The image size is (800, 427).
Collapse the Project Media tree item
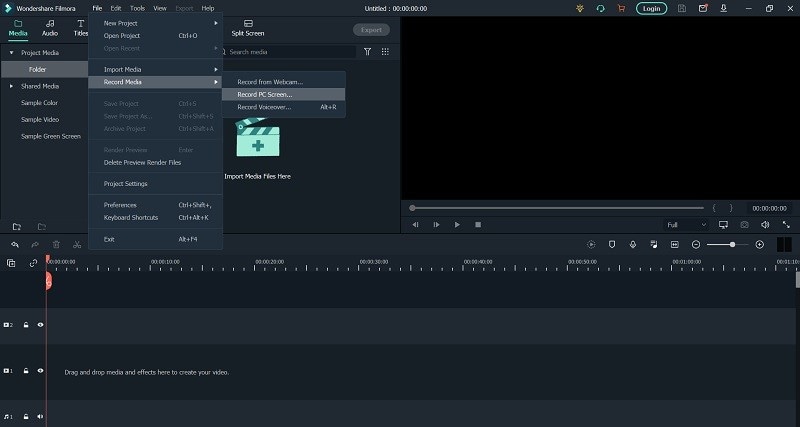[x=11, y=53]
